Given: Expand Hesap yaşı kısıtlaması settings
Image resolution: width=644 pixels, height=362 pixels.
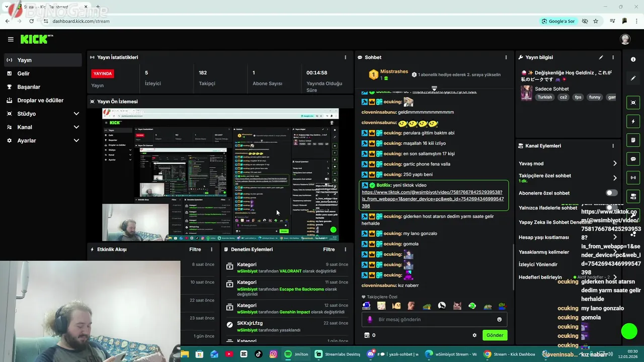Looking at the screenshot, I should 615,237.
